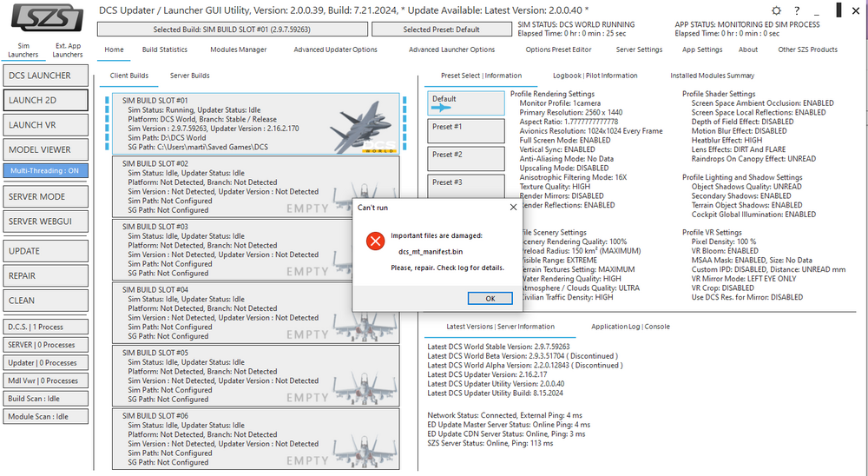Open SERVER WEBGUI
The height and width of the screenshot is (476, 868).
tap(45, 221)
